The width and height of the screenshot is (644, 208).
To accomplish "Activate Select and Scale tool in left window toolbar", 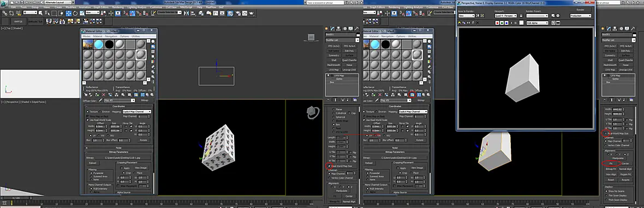I will pyautogui.click(x=82, y=13).
